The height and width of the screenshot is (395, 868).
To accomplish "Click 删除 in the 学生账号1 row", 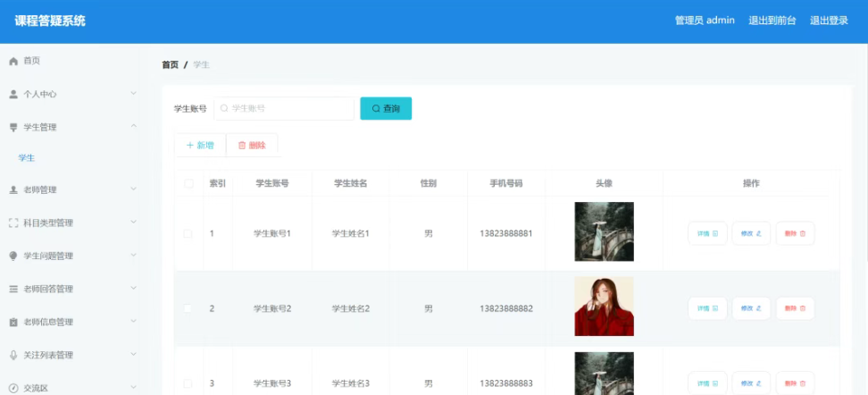I will coord(795,234).
